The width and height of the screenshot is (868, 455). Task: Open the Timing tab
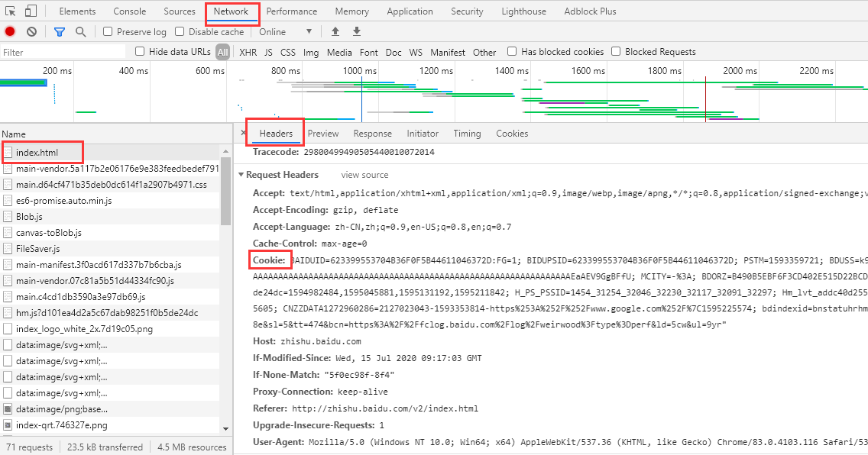click(x=467, y=134)
